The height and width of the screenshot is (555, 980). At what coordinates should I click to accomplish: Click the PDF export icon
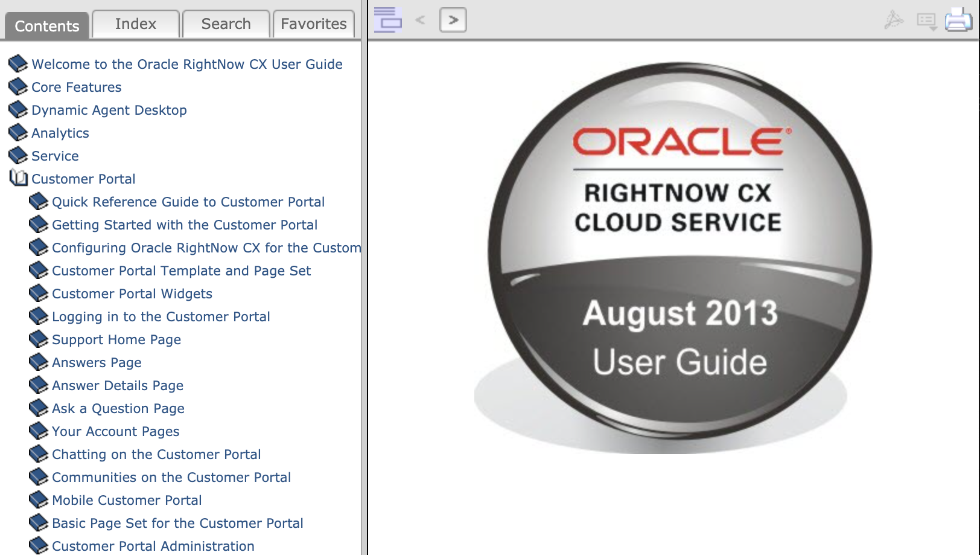894,20
